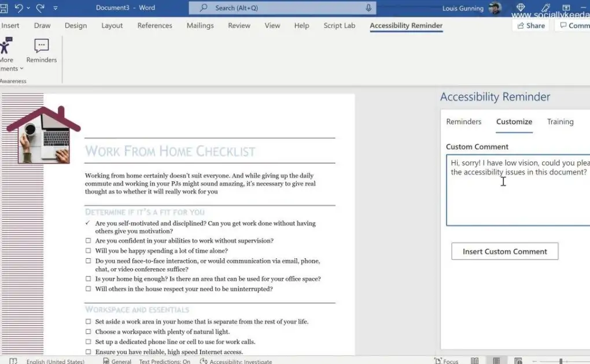This screenshot has width=590, height=364.
Task: Open the Help tab
Action: point(302,25)
